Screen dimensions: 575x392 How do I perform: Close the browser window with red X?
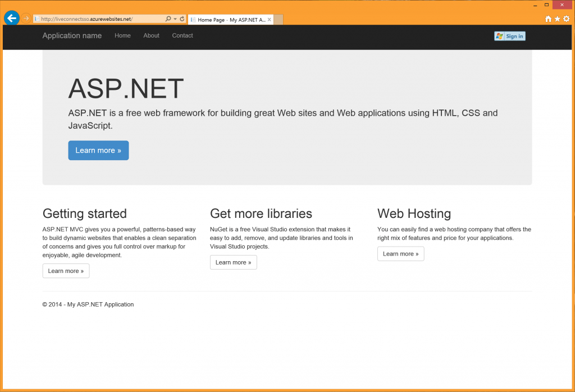pos(562,4)
